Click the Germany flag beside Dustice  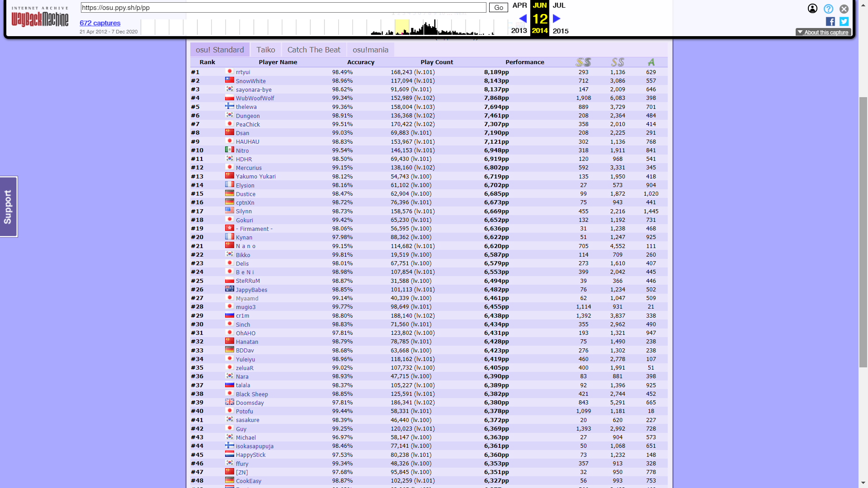point(230,193)
